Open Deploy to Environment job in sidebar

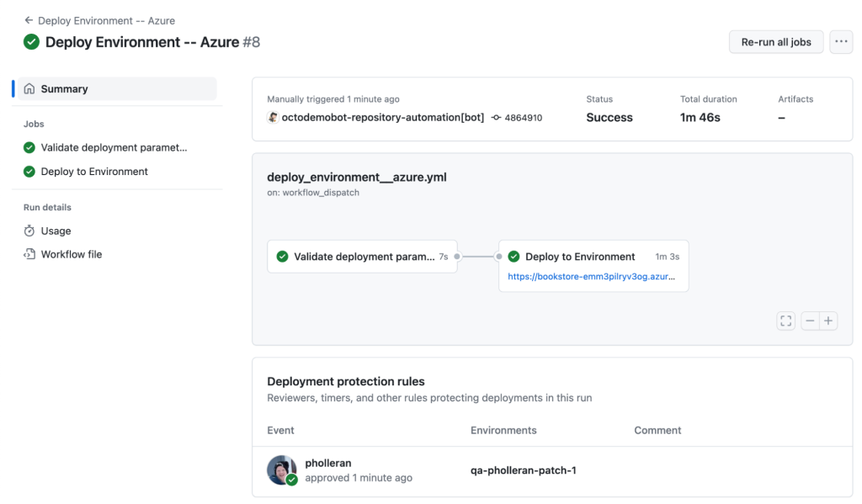click(x=94, y=172)
